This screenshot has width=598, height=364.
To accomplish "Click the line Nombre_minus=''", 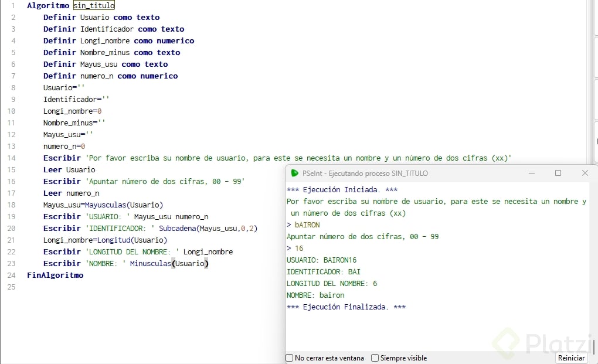I will pyautogui.click(x=74, y=123).
